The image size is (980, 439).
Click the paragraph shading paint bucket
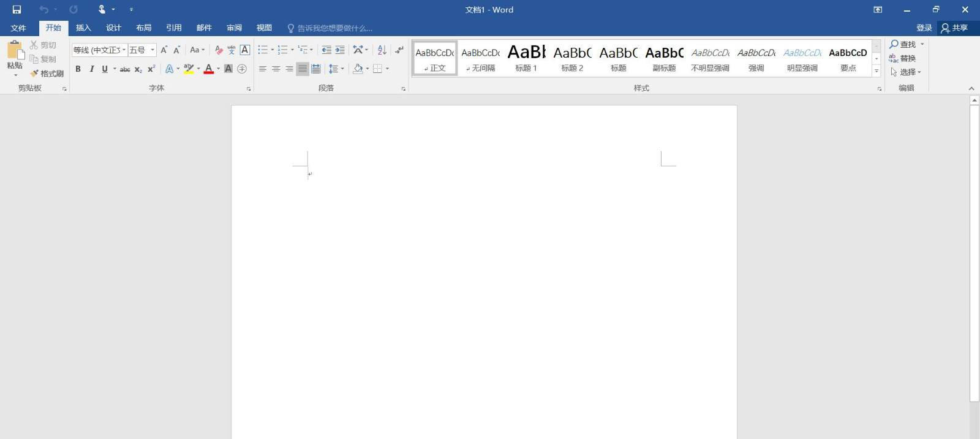tap(358, 69)
